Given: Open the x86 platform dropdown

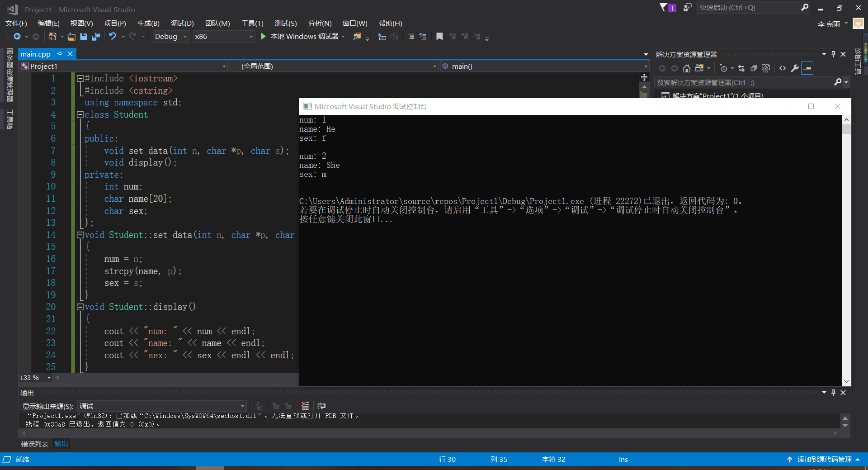Looking at the screenshot, I should (x=224, y=37).
